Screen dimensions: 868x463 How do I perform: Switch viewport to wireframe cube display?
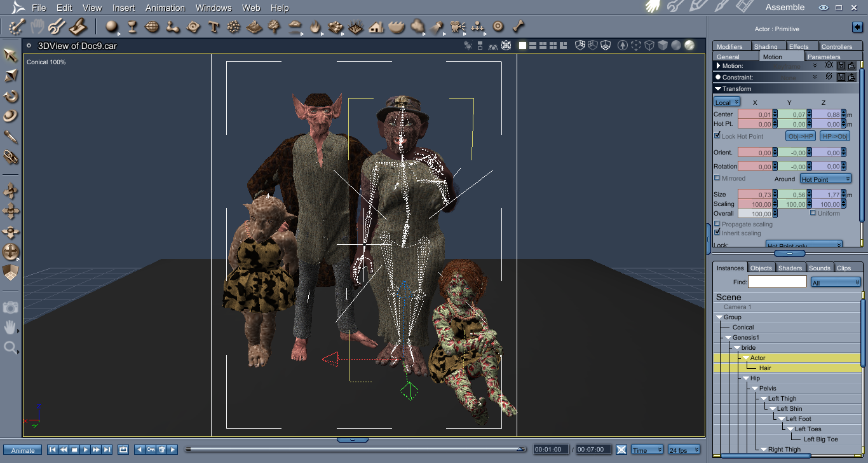tap(649, 46)
